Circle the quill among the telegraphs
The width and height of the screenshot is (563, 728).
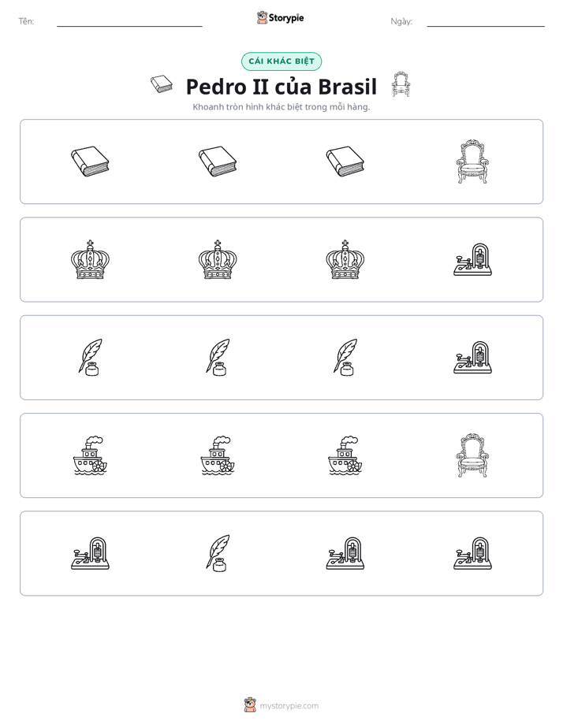(x=218, y=553)
